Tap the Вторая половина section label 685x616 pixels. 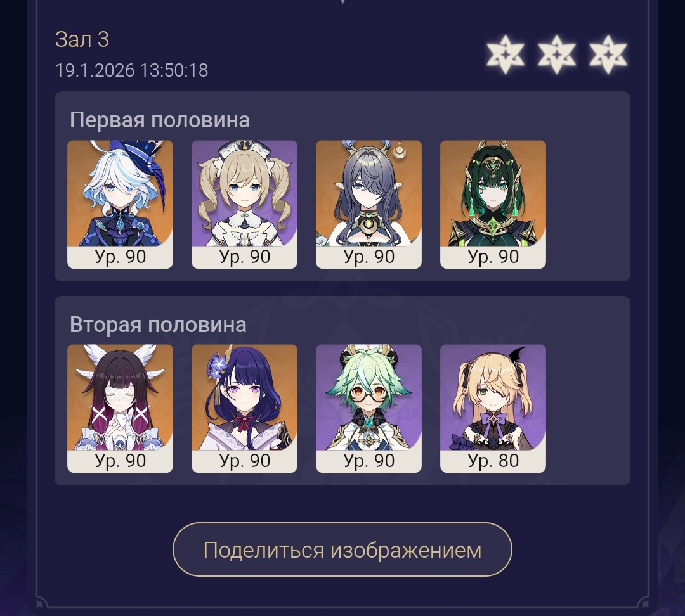[158, 324]
